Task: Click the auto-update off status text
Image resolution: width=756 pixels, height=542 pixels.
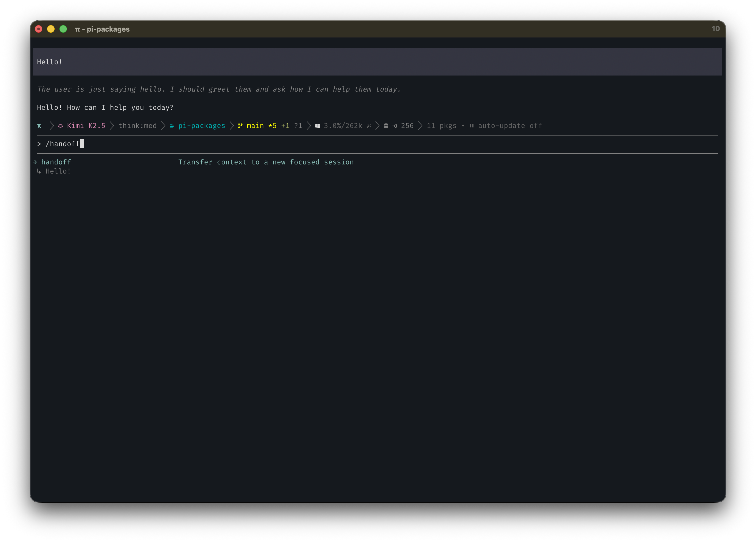Action: point(510,126)
